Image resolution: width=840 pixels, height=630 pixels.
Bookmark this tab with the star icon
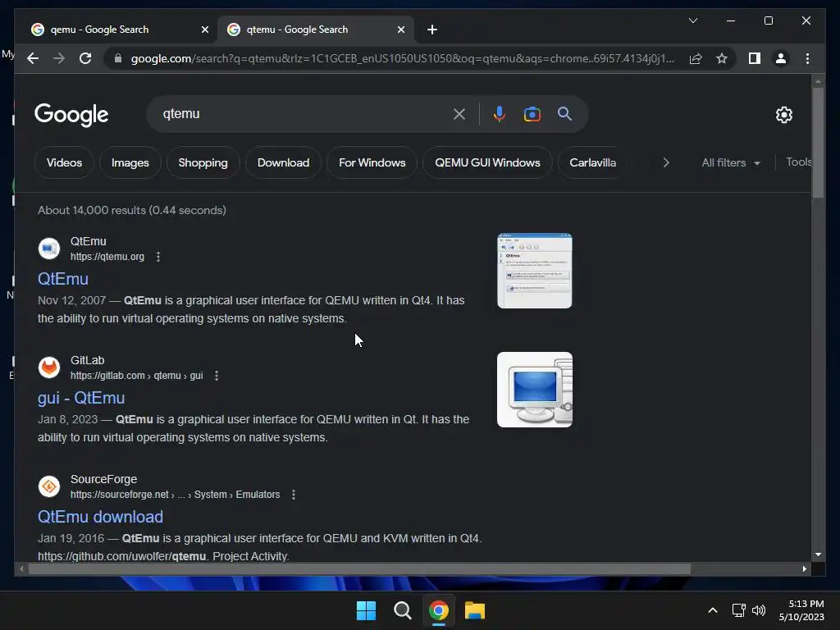coord(722,58)
